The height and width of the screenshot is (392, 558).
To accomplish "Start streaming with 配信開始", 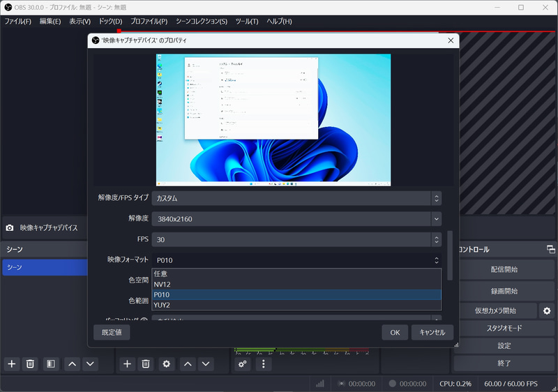I will coord(504,269).
